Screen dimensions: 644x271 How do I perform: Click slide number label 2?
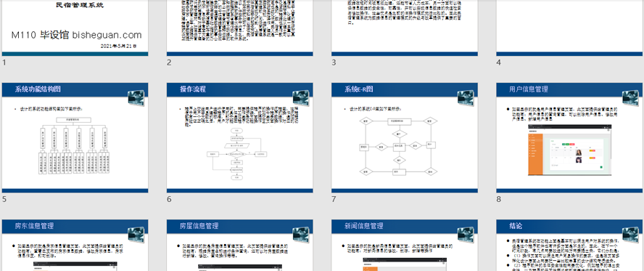169,62
